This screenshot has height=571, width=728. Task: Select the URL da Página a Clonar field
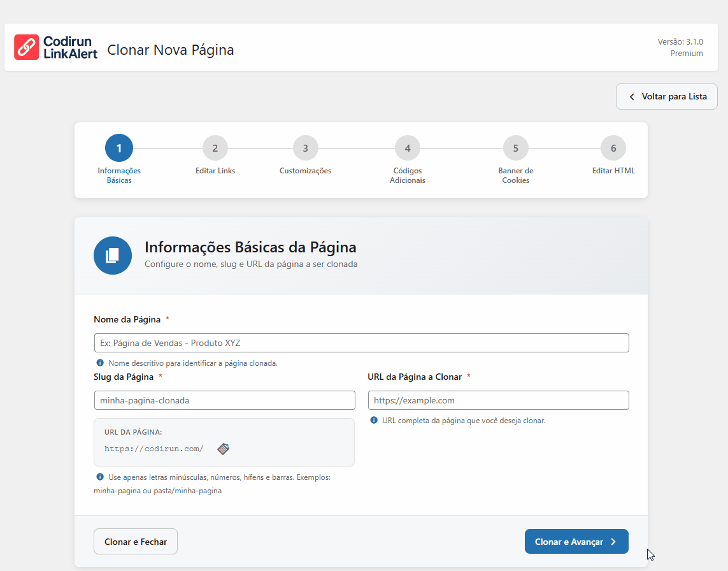498,400
